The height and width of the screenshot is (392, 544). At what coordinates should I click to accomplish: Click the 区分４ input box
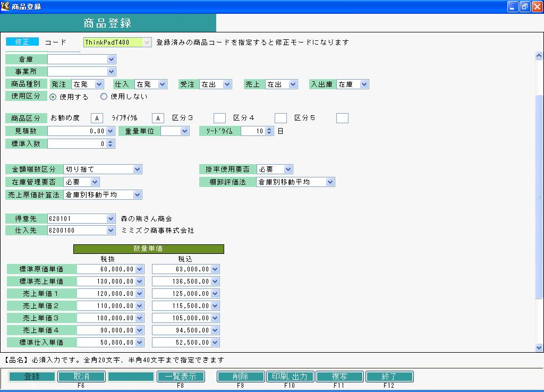[x=280, y=118]
